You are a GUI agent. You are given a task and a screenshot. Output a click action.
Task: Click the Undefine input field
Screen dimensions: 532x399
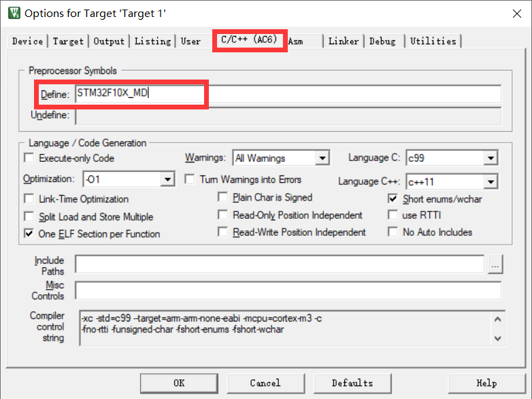pyautogui.click(x=288, y=116)
